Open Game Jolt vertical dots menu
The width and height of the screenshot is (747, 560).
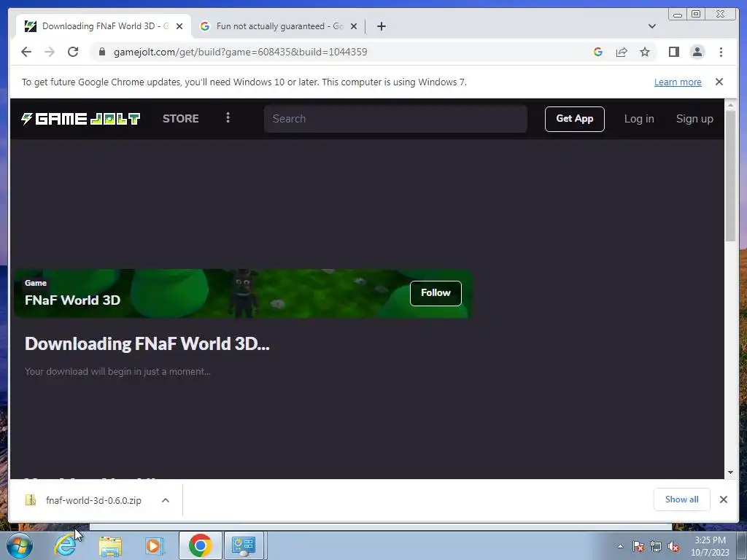pyautogui.click(x=228, y=117)
